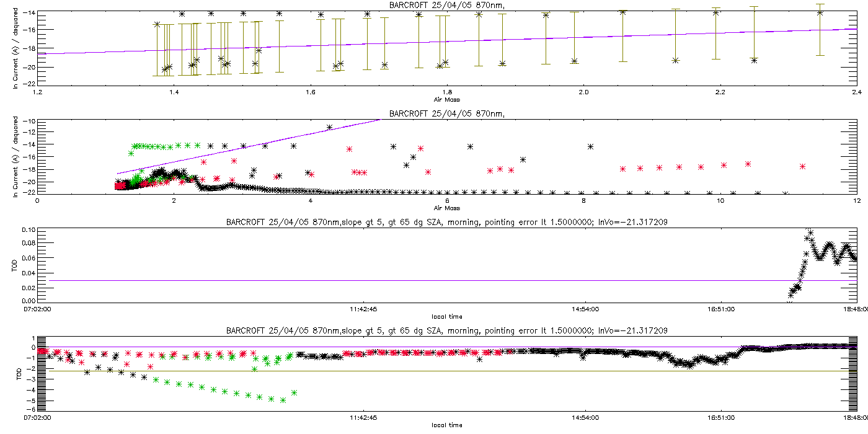
Task: Click the 1.6 tick label on top plot
Action: (311, 92)
